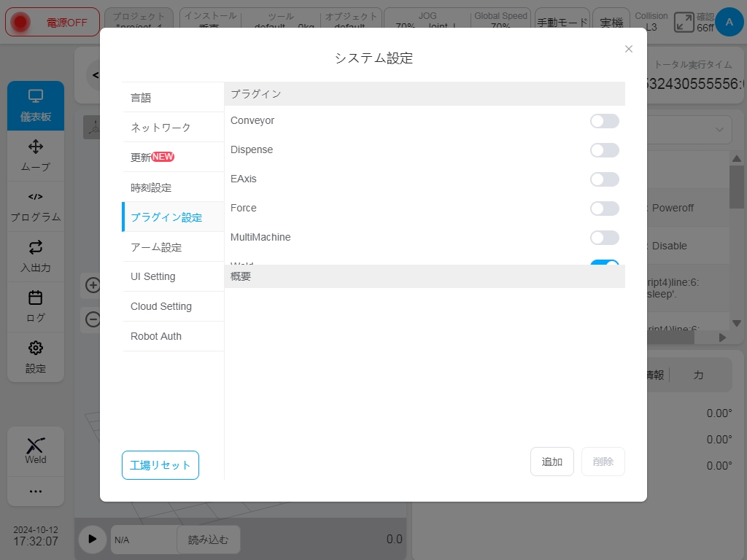Select the 言語 settings tab
The width and height of the screenshot is (747, 560).
[x=173, y=98]
